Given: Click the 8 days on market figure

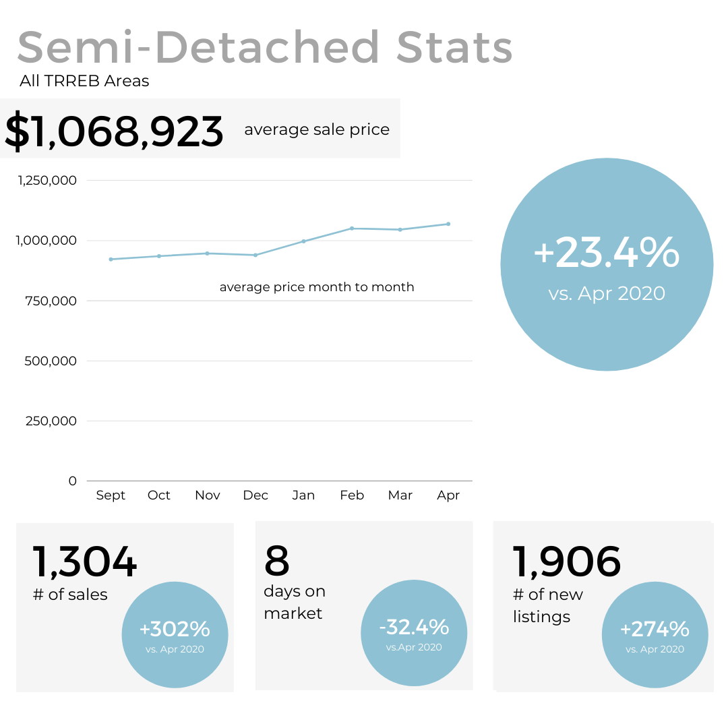Looking at the screenshot, I should pos(277,561).
